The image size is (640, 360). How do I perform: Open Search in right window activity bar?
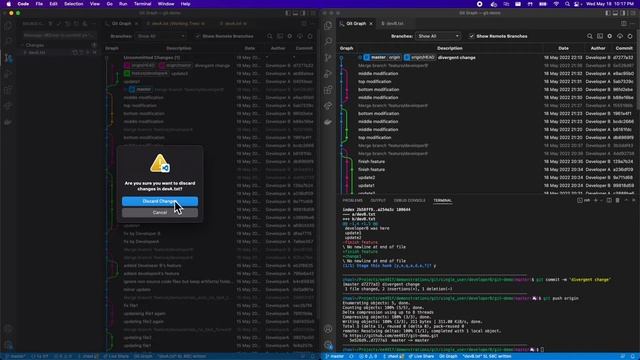(328, 41)
